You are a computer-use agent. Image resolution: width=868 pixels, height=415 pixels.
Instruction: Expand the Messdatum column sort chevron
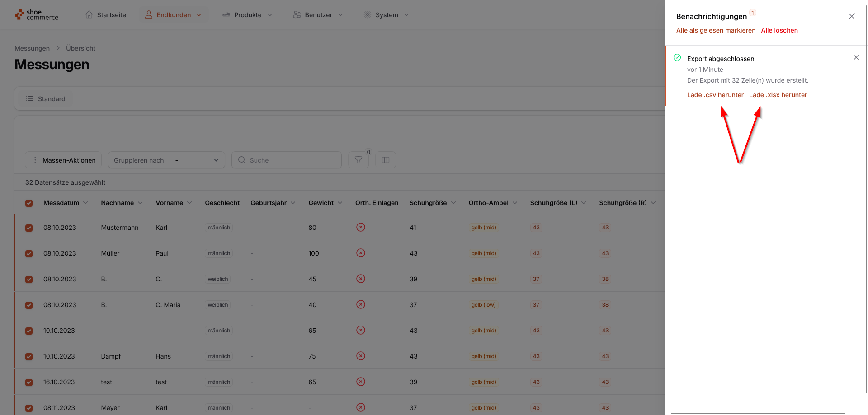point(85,203)
